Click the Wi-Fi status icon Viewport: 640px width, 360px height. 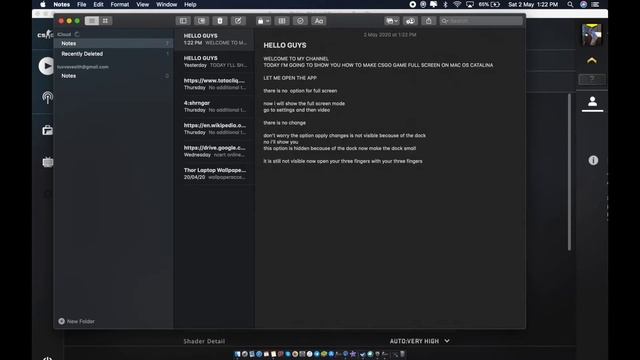457,4
